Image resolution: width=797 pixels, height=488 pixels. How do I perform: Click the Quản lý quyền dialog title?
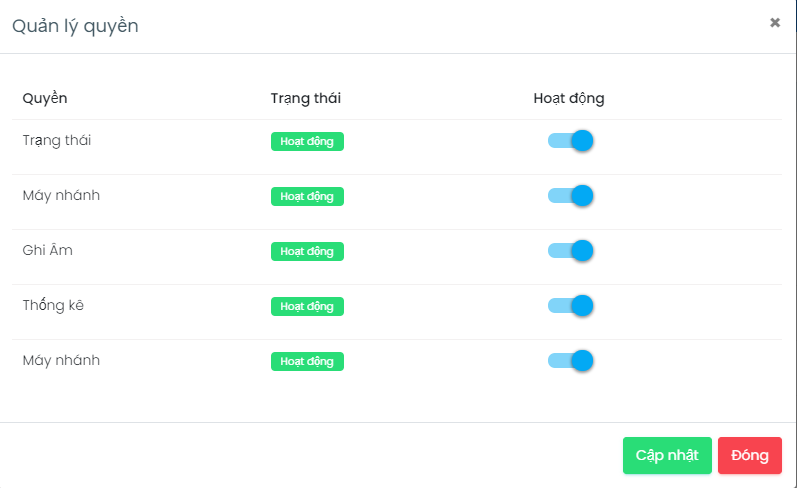75,26
